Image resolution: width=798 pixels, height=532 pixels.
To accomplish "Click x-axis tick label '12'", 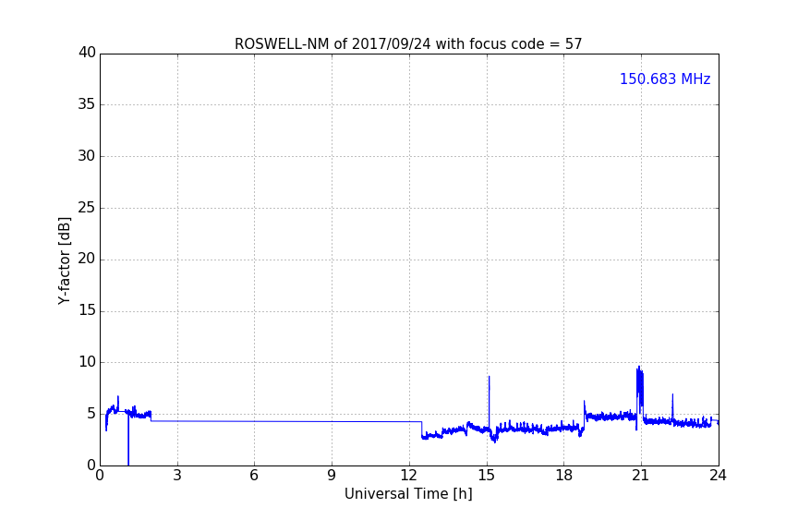I will pos(409,476).
